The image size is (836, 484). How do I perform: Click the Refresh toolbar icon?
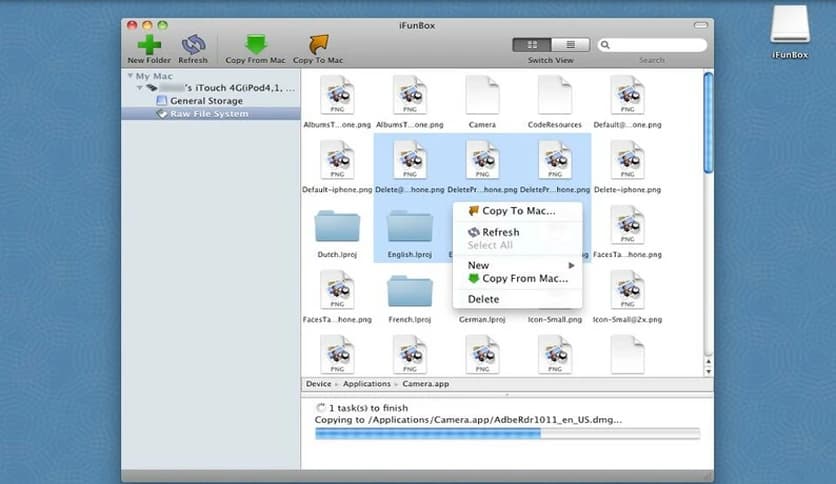point(193,45)
